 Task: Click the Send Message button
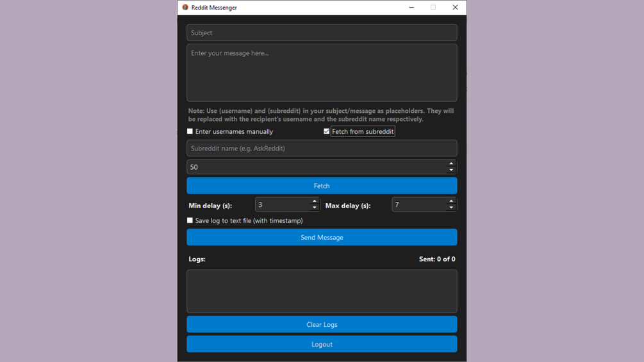[322, 237]
